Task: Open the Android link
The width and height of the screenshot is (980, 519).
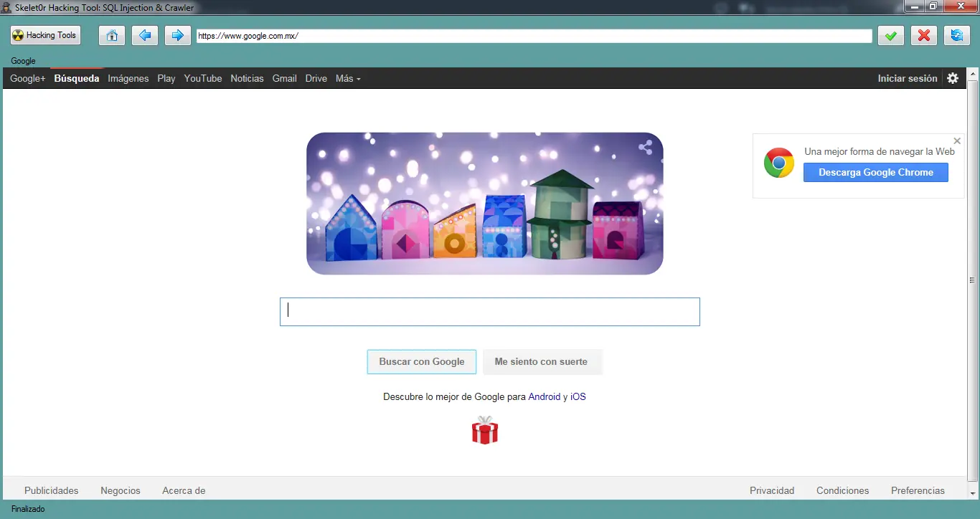Action: pyautogui.click(x=545, y=396)
